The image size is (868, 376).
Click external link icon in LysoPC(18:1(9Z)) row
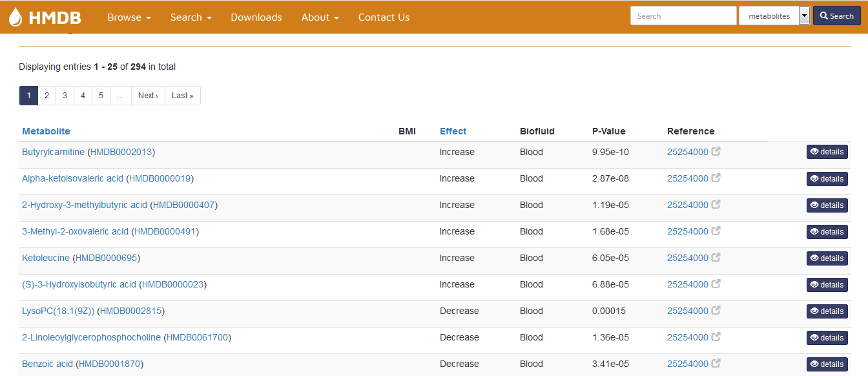[x=716, y=311]
